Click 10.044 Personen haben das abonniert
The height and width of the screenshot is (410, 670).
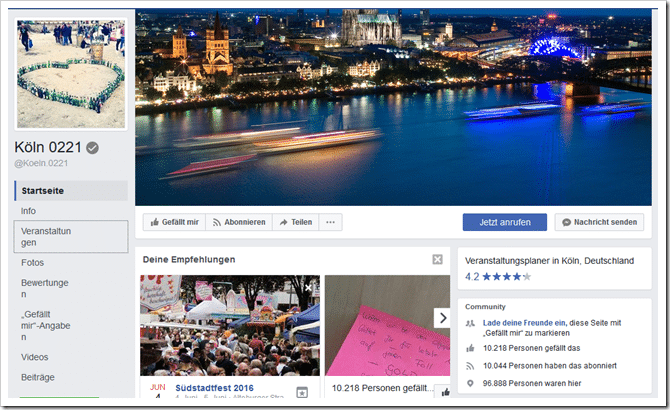click(550, 366)
